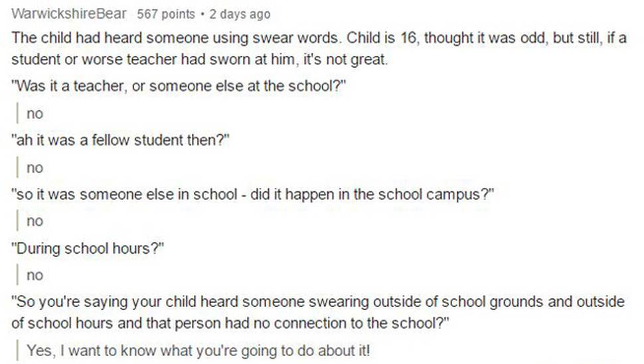Click the line "Was it a teacher, or someone else"
Viewport: 644px width, 364px height.
pos(179,86)
